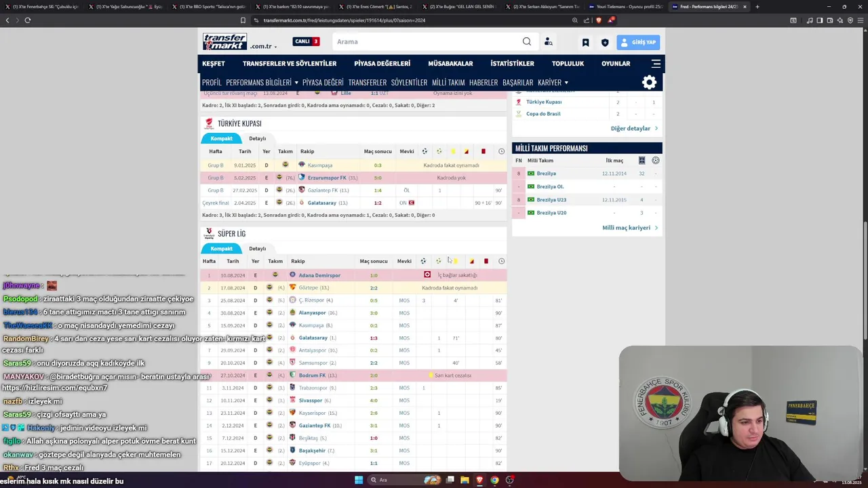Screen dimensions: 868x488
Task: Expand the PERFORMANS BİLGİLERİ dropdown
Action: tap(262, 83)
